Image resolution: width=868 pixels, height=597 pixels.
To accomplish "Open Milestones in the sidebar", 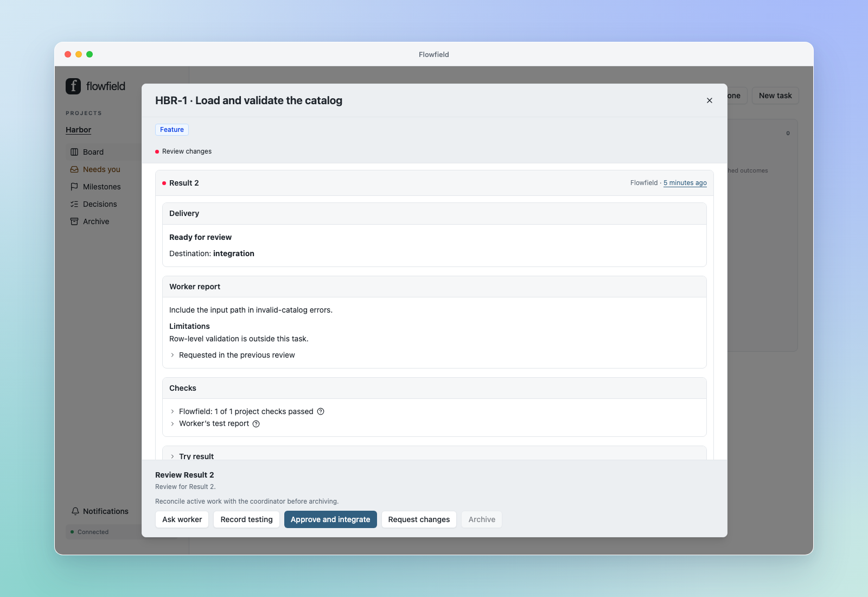I will [103, 187].
